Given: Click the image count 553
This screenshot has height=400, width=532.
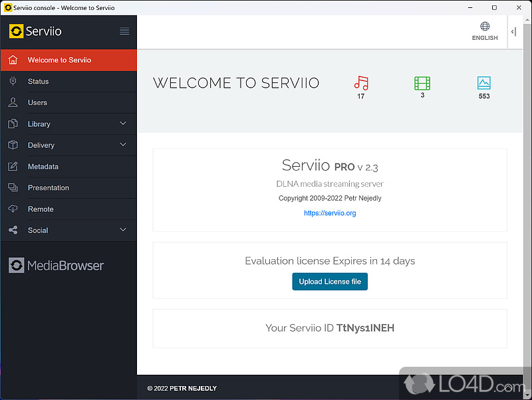Looking at the screenshot, I should (484, 96).
